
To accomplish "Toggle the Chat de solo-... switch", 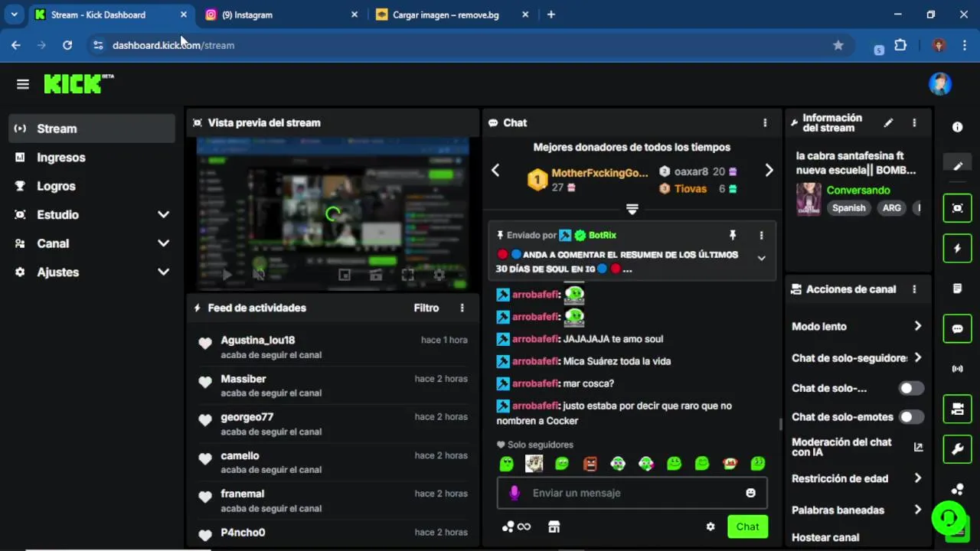I will click(x=911, y=388).
